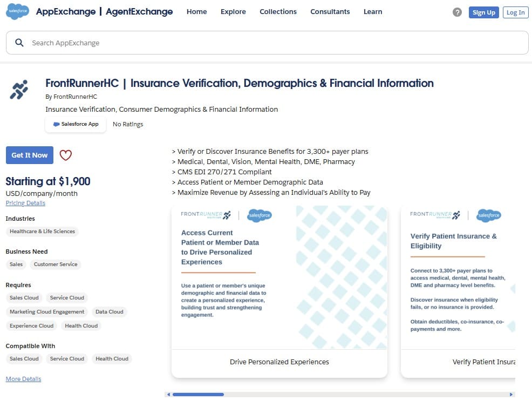Click the Data Cloud tag
Viewport: 532px width, 401px height.
(109, 311)
